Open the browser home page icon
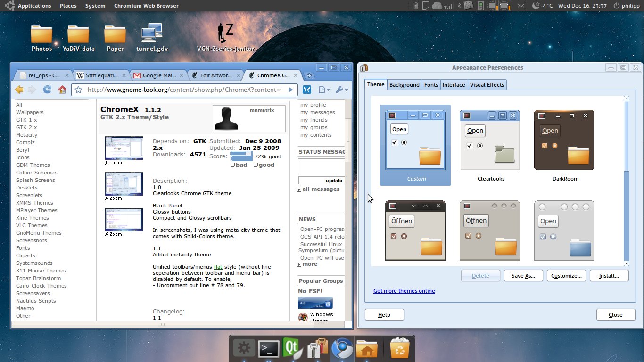644x362 pixels. (x=62, y=89)
